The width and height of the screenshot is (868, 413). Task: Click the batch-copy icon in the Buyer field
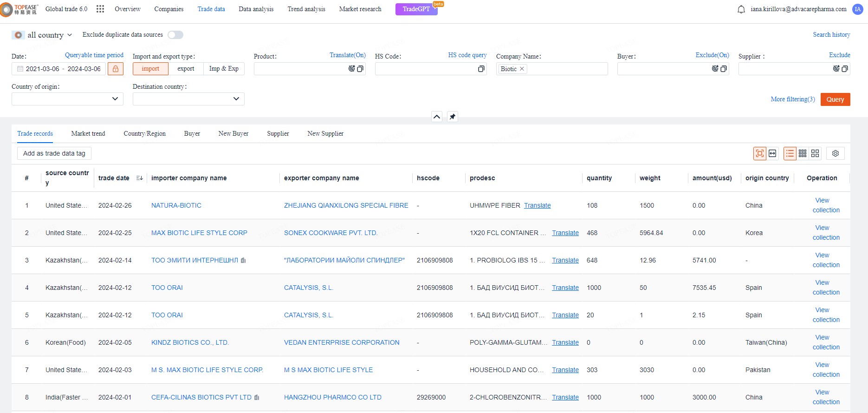[723, 69]
